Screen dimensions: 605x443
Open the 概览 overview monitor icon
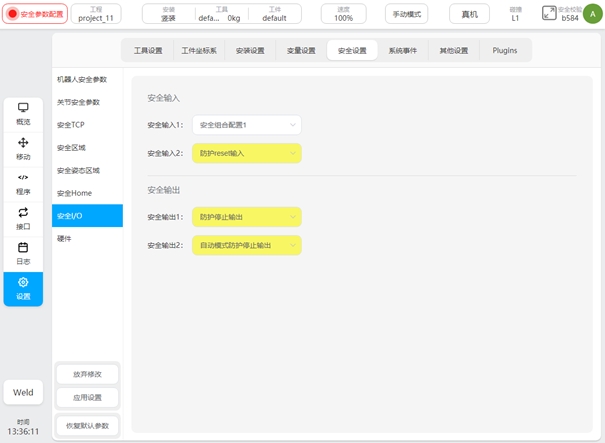click(23, 108)
